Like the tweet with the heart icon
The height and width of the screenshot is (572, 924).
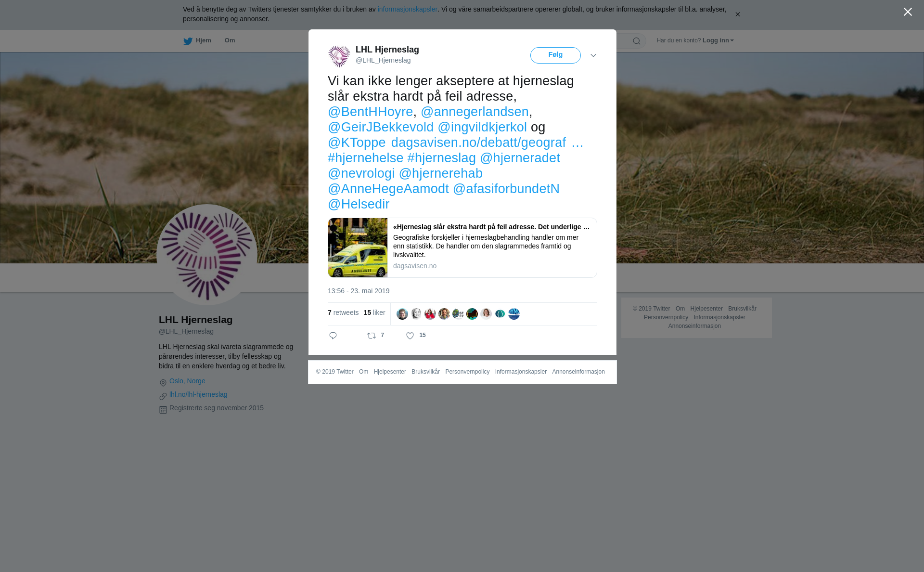click(410, 336)
